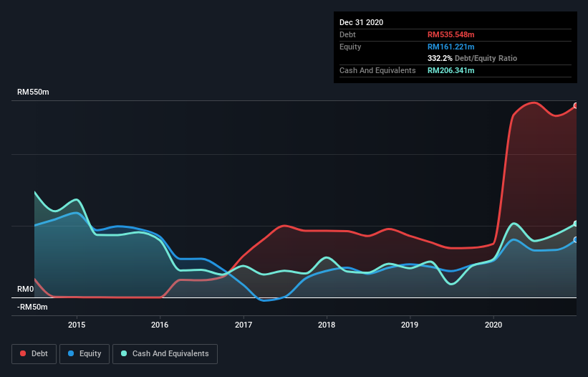Click the RM0 y-axis label
The image size is (588, 377).
click(26, 290)
